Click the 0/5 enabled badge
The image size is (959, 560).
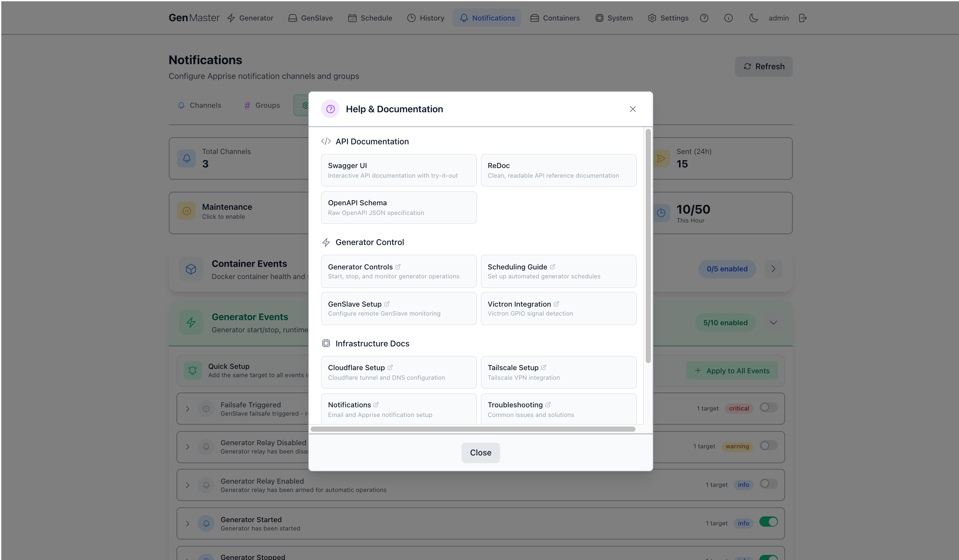(727, 269)
